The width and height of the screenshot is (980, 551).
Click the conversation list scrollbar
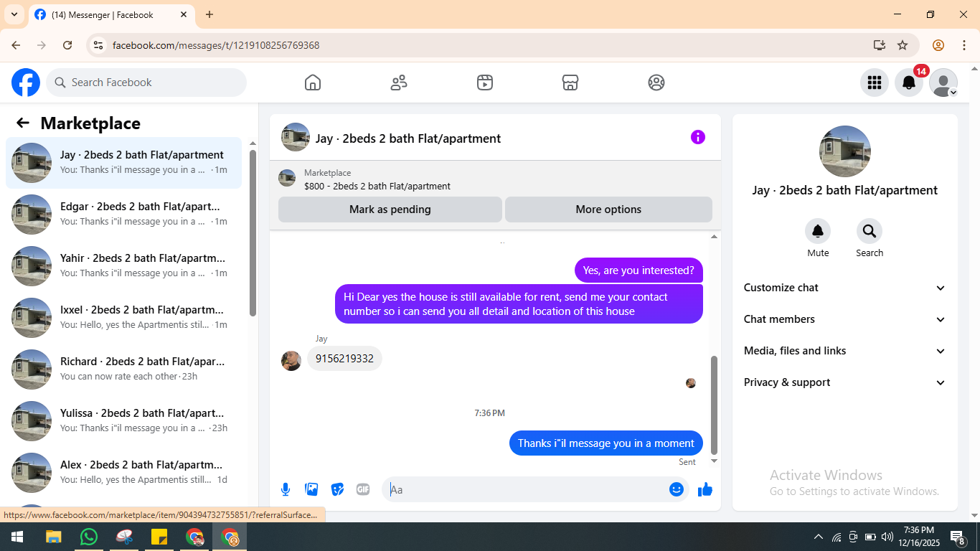tap(253, 233)
